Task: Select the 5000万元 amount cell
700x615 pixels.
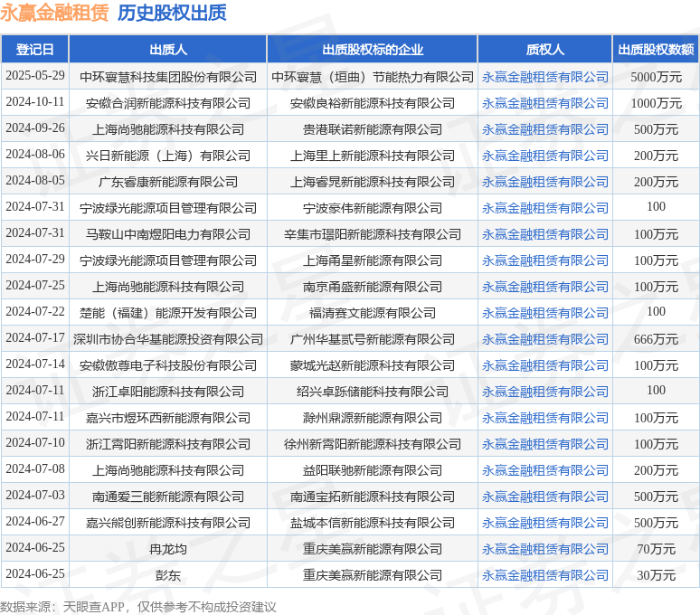Action: 656,77
